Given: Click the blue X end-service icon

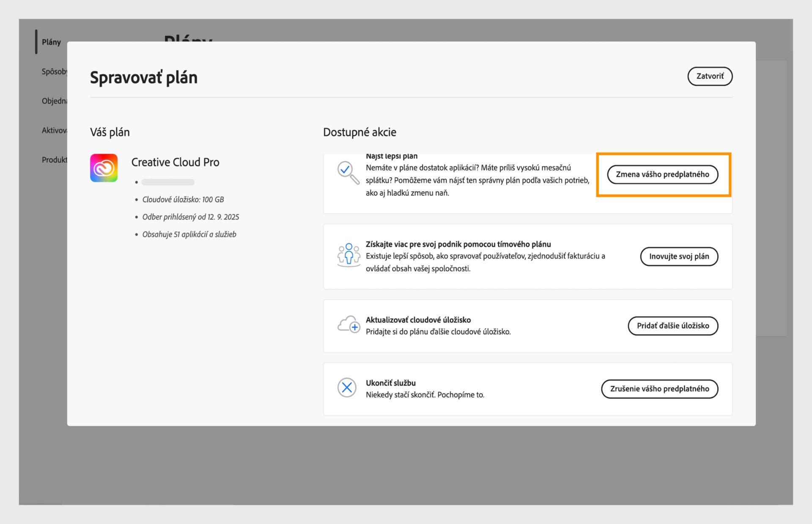Looking at the screenshot, I should (x=347, y=388).
